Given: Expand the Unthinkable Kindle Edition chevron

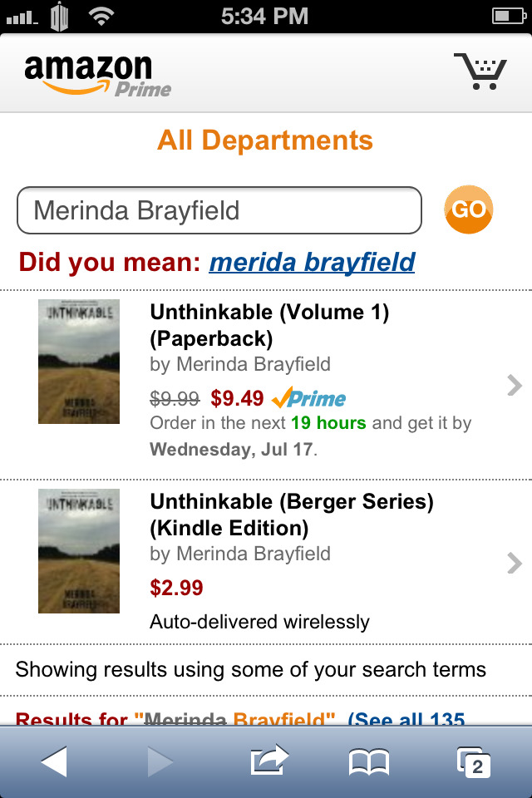Looking at the screenshot, I should pos(515,564).
